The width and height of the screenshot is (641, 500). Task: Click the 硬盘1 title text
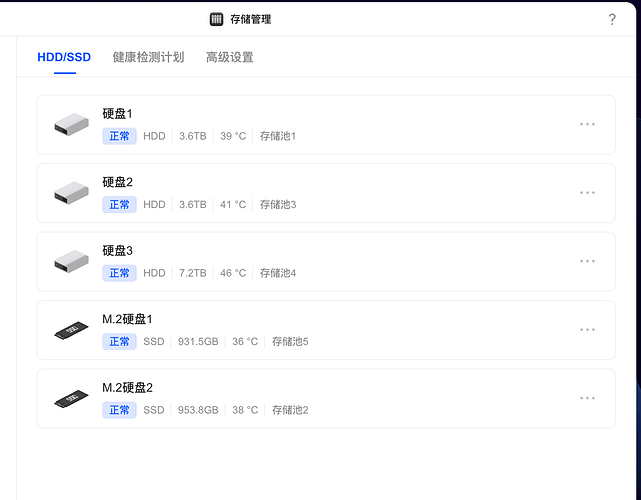117,114
